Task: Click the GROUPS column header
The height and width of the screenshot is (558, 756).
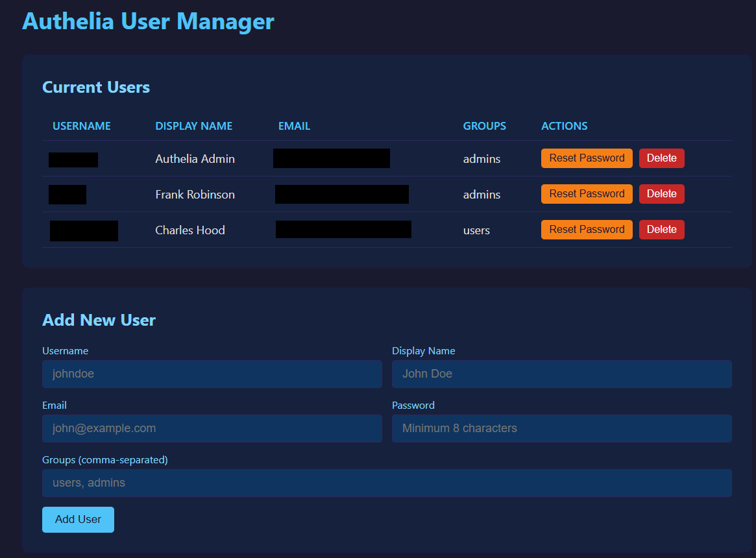Action: click(x=484, y=126)
